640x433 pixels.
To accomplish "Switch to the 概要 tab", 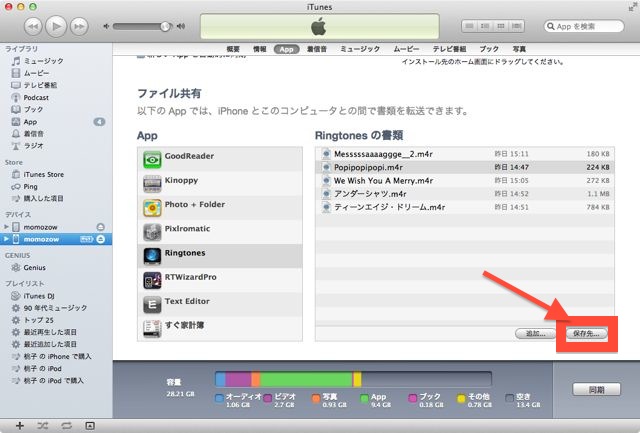I will 233,49.
